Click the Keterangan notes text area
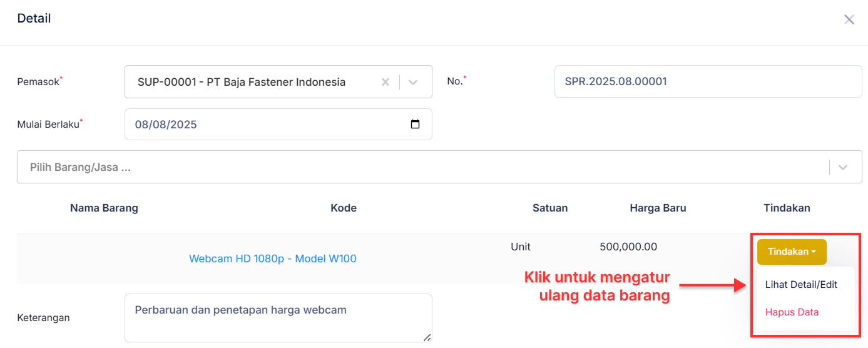The height and width of the screenshot is (348, 868). [278, 318]
